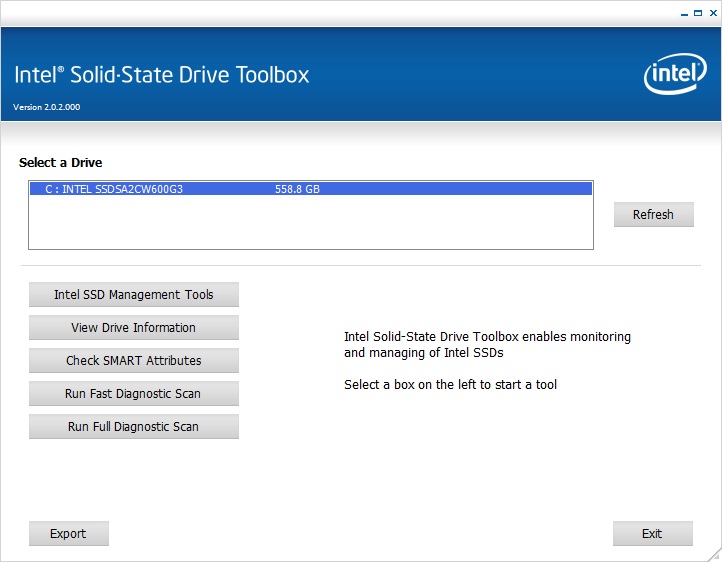Click the Intel logo in the header

pyautogui.click(x=676, y=75)
